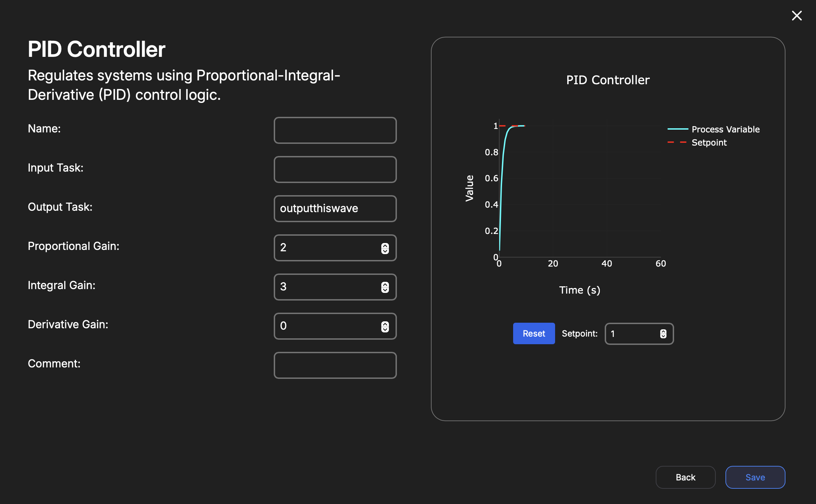Click the Comment text field
The height and width of the screenshot is (504, 816).
[335, 365]
